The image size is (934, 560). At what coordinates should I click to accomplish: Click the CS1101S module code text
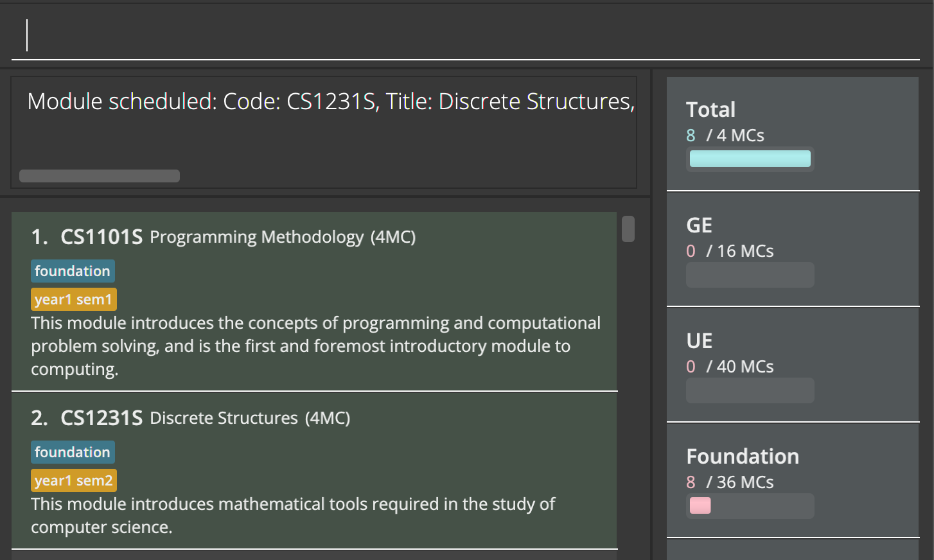click(x=101, y=237)
